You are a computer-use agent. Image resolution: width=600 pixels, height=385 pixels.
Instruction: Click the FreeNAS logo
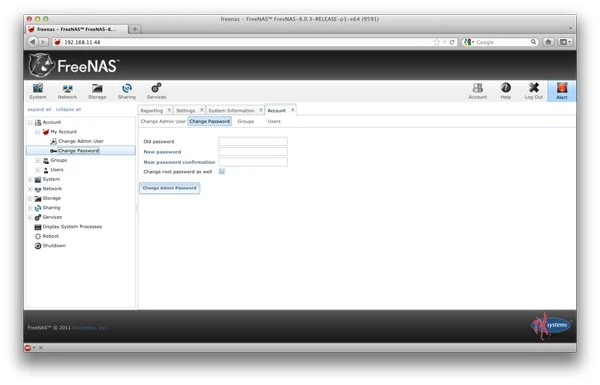coord(74,66)
